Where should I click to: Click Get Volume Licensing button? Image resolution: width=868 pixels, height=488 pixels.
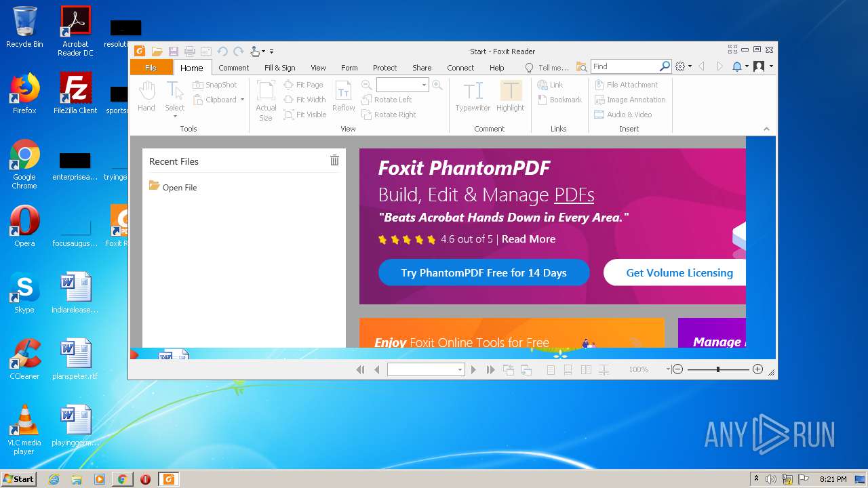coord(675,272)
